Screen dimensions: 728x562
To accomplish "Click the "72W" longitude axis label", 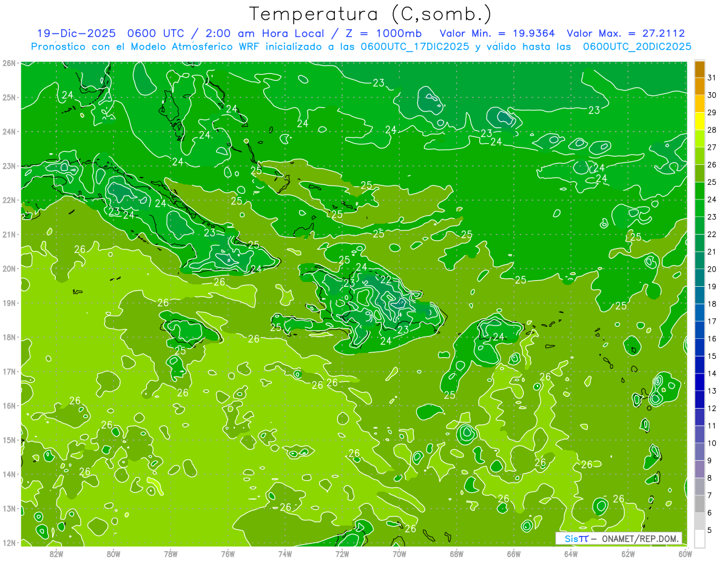I will (342, 553).
